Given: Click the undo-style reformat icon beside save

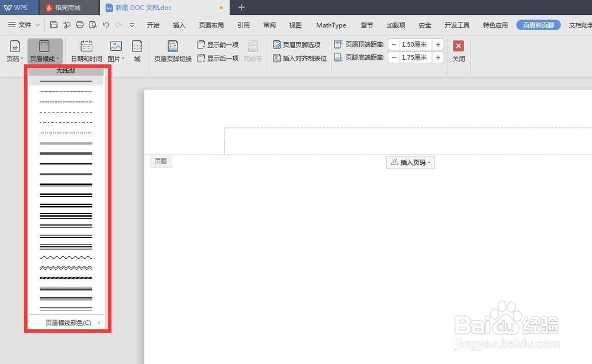Looking at the screenshot, I should (x=67, y=25).
